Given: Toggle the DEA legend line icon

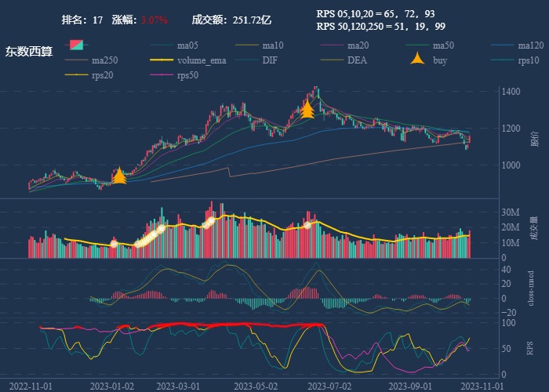Looking at the screenshot, I should [x=333, y=60].
